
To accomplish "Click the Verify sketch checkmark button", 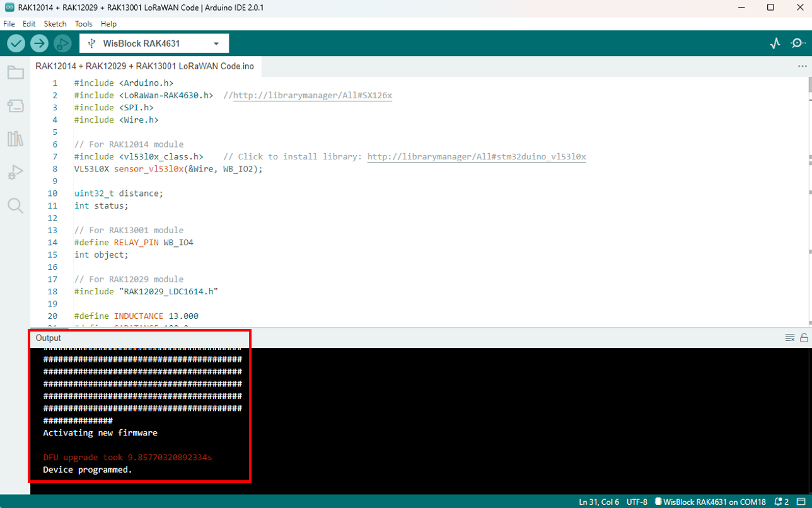I will point(16,43).
